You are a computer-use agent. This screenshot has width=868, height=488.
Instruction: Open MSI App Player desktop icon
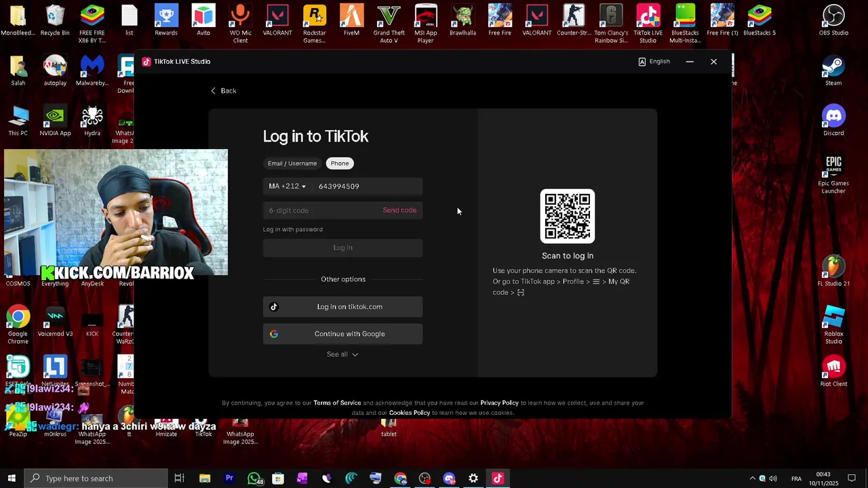tap(425, 24)
